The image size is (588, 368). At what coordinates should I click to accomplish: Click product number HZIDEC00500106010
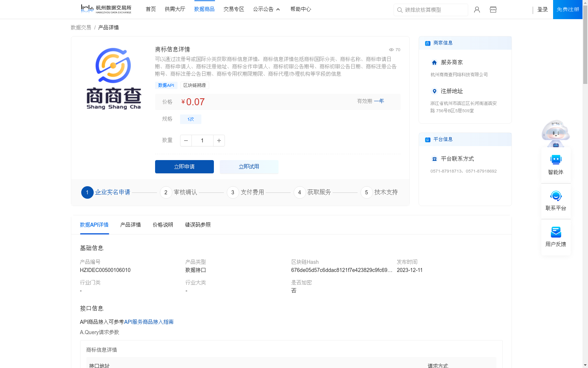click(105, 270)
